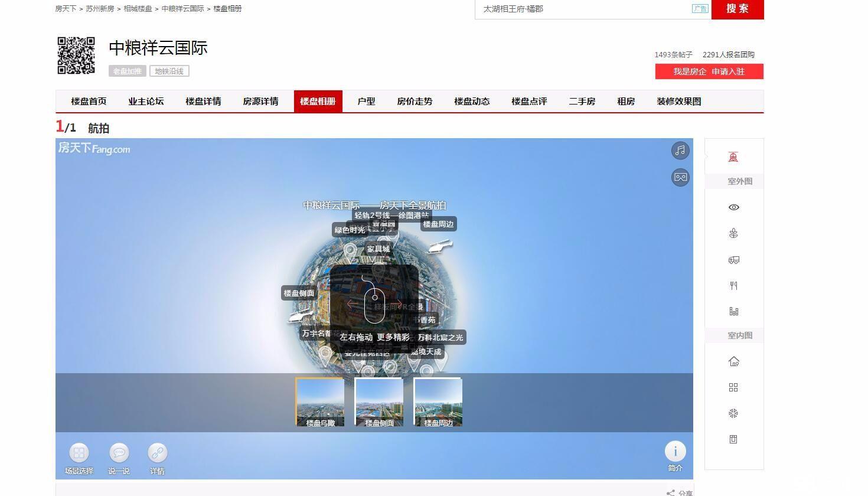Select the 楼盘周边 thumbnail
Viewport: 868px width, 496px height.
(438, 402)
